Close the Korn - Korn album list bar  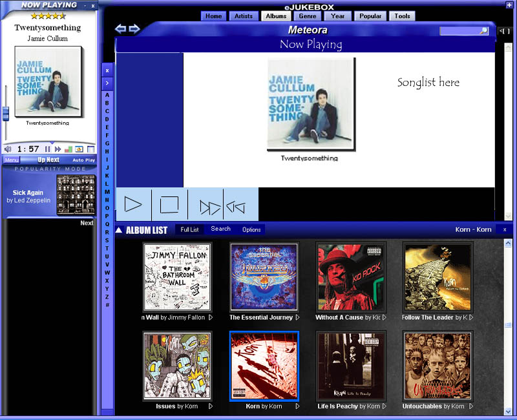[x=505, y=229]
